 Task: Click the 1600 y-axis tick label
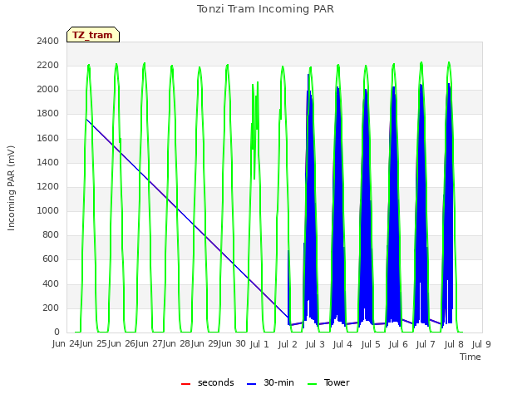[x=48, y=138]
